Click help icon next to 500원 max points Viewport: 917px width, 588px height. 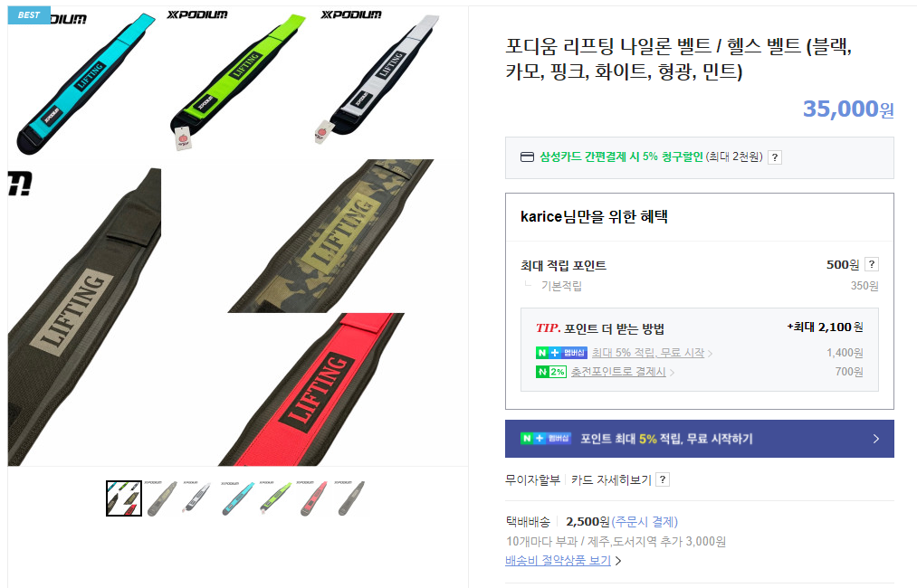[871, 264]
